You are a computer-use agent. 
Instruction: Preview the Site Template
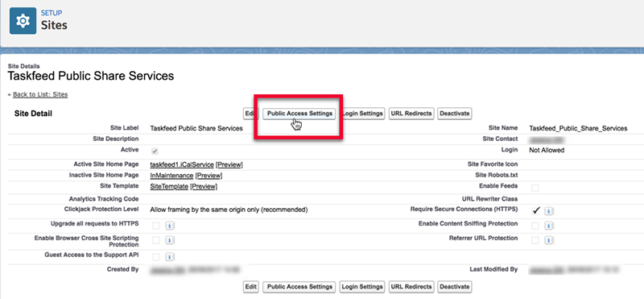tap(204, 187)
